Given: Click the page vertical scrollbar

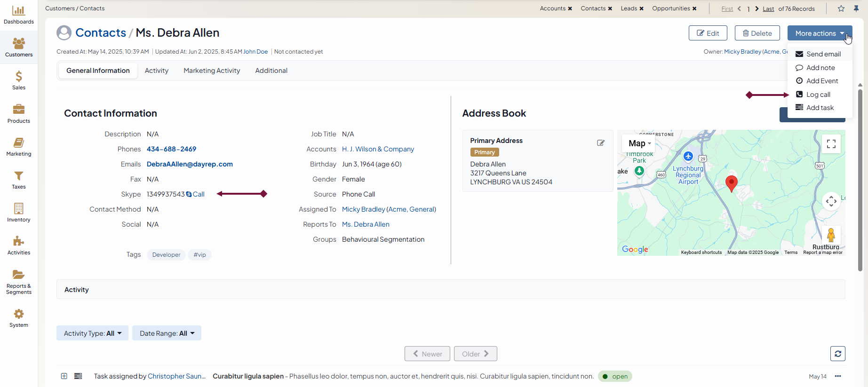Looking at the screenshot, I should [860, 179].
